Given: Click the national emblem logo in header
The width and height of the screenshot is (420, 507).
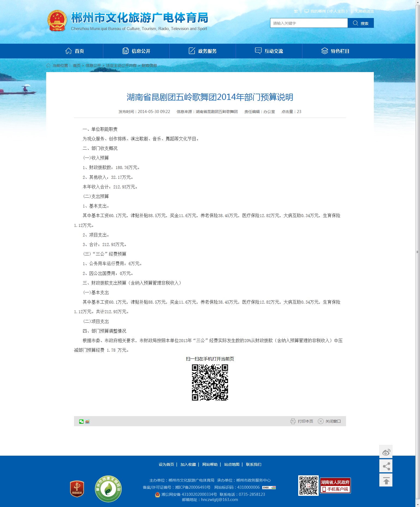Looking at the screenshot, I should click(57, 21).
